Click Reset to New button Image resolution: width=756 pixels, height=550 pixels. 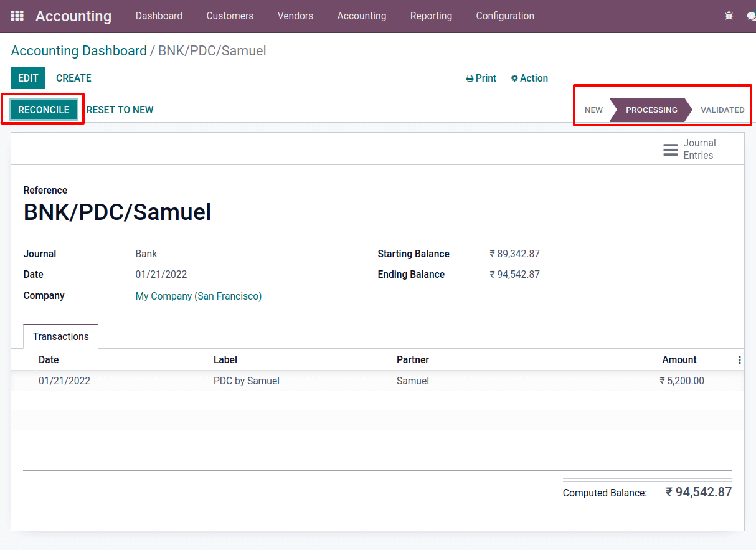[x=120, y=110]
